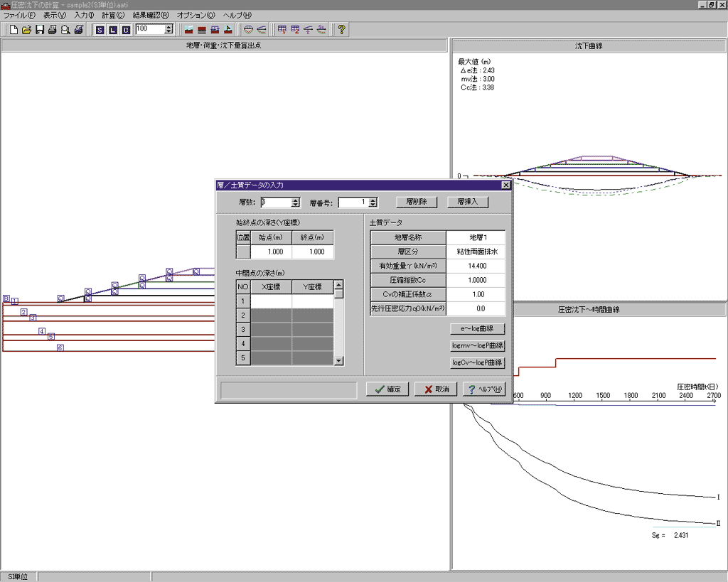Viewport: 728px width, 582px height.
Task: Click the settlement curve bowl-shaped icon
Action: pyautogui.click(x=248, y=30)
